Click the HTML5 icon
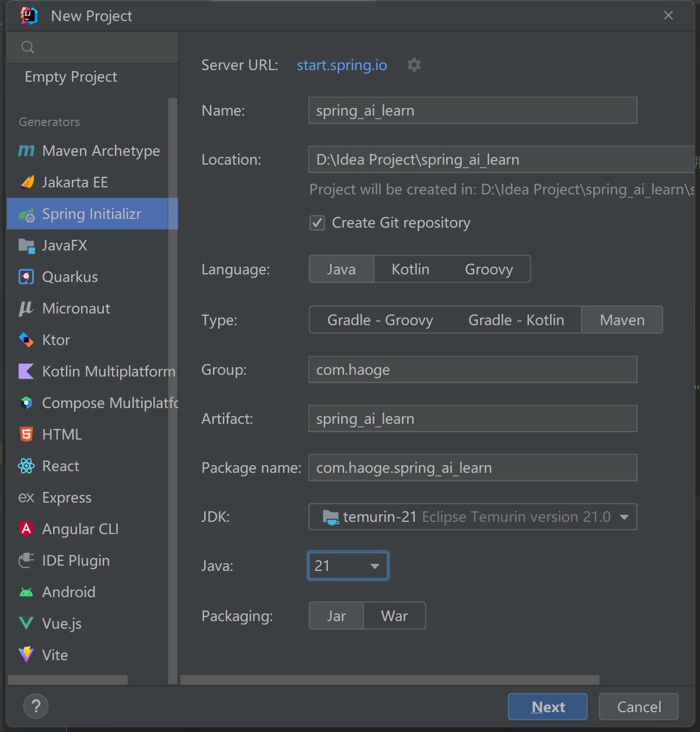 tap(26, 434)
